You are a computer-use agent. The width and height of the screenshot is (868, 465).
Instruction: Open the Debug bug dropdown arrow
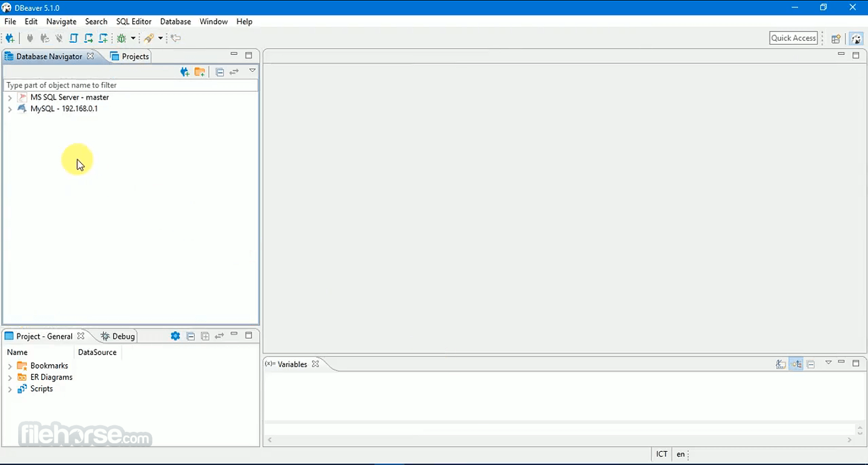click(x=133, y=38)
